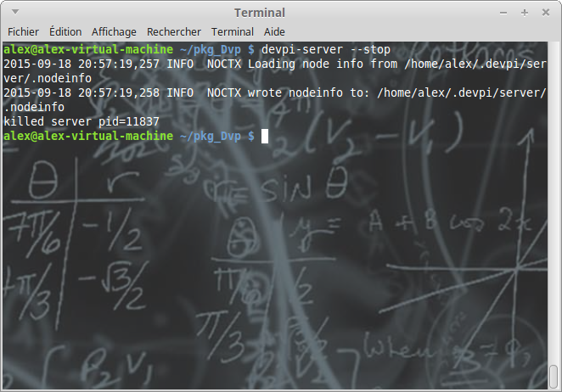Open the Aide help menu
562x392 pixels.
tap(274, 31)
